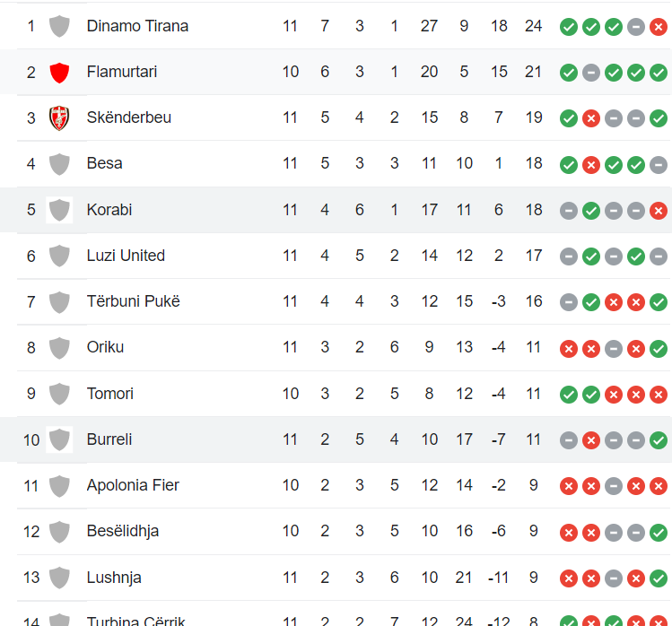Open the Besëlidhja team link
This screenshot has height=626, width=672.
(x=123, y=531)
